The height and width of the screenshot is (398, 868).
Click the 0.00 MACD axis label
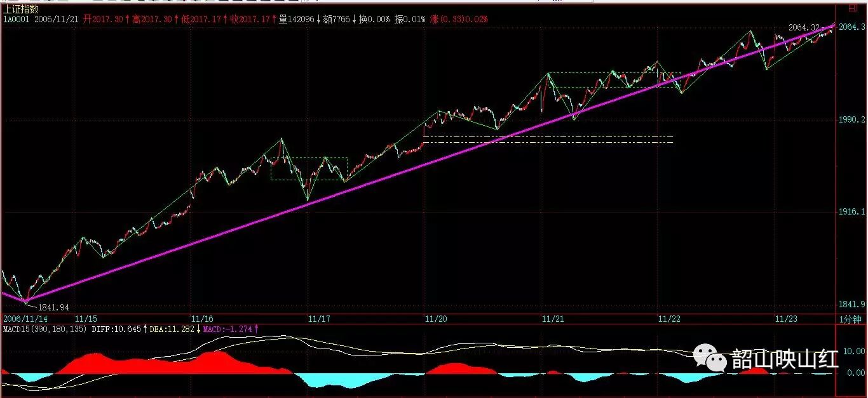click(855, 373)
